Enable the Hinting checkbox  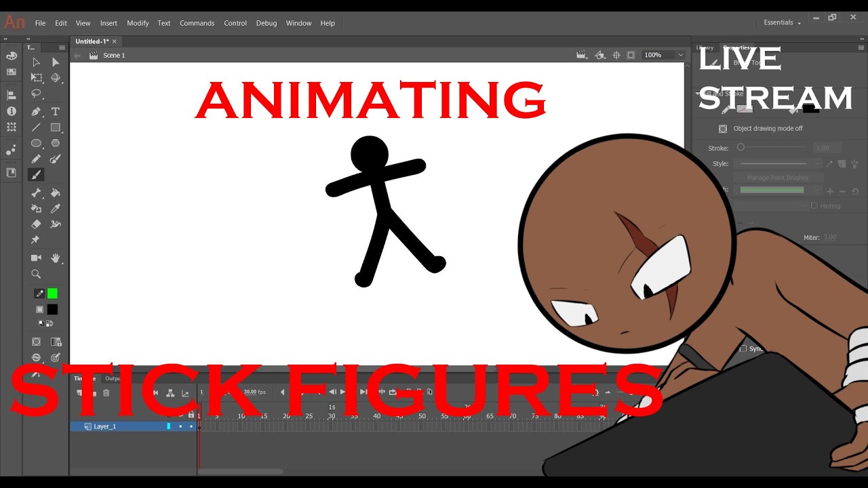[814, 206]
